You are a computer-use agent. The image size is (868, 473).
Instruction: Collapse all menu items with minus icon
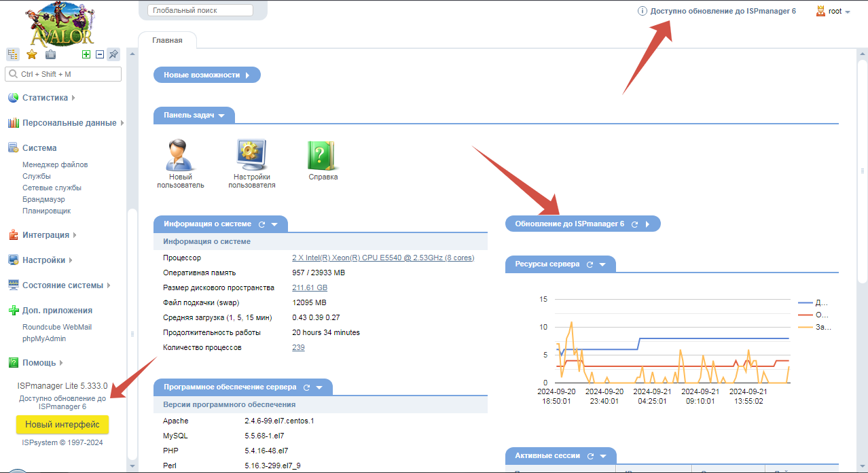(100, 54)
